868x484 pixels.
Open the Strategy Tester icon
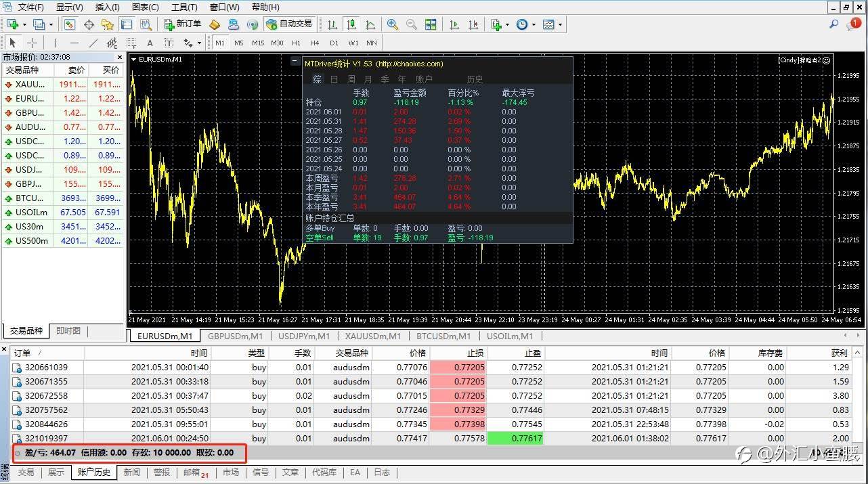point(146,24)
